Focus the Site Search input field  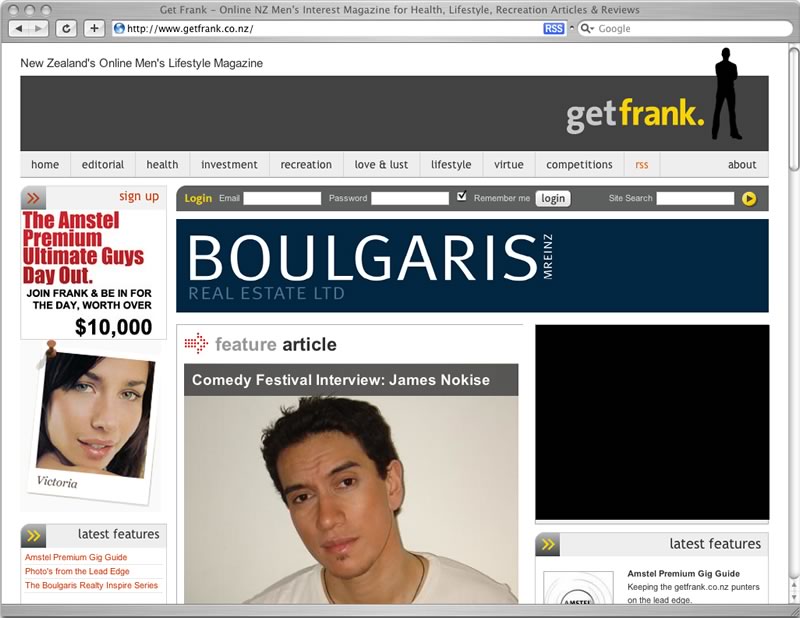pyautogui.click(x=695, y=199)
